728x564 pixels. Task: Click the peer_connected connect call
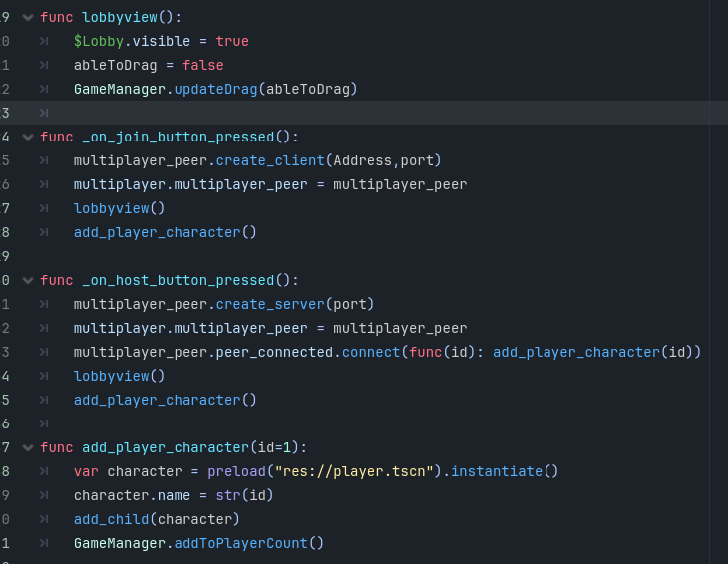(x=371, y=352)
